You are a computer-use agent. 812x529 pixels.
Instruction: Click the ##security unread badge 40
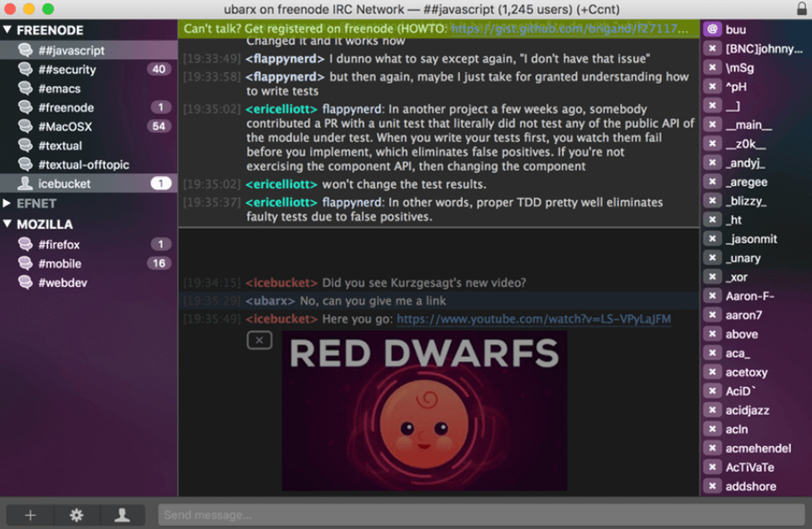(x=159, y=69)
